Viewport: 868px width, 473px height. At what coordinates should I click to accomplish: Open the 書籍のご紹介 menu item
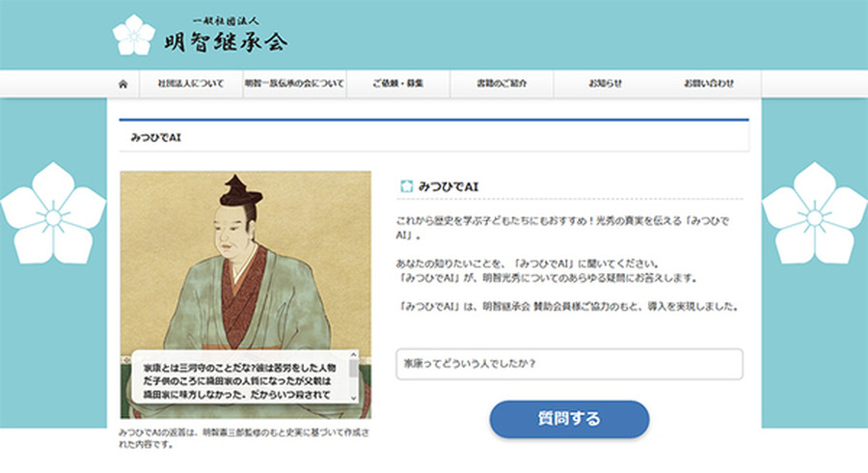pos(502,84)
